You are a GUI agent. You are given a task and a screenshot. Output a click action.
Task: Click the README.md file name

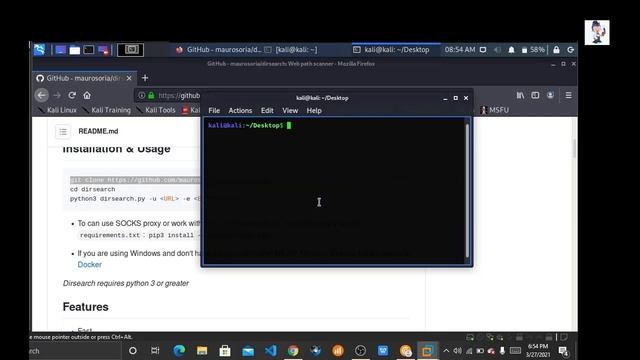click(98, 131)
